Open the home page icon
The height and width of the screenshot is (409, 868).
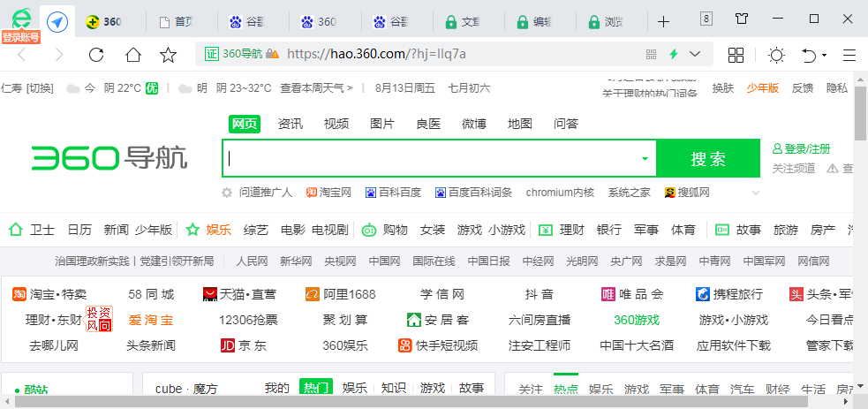tap(132, 54)
